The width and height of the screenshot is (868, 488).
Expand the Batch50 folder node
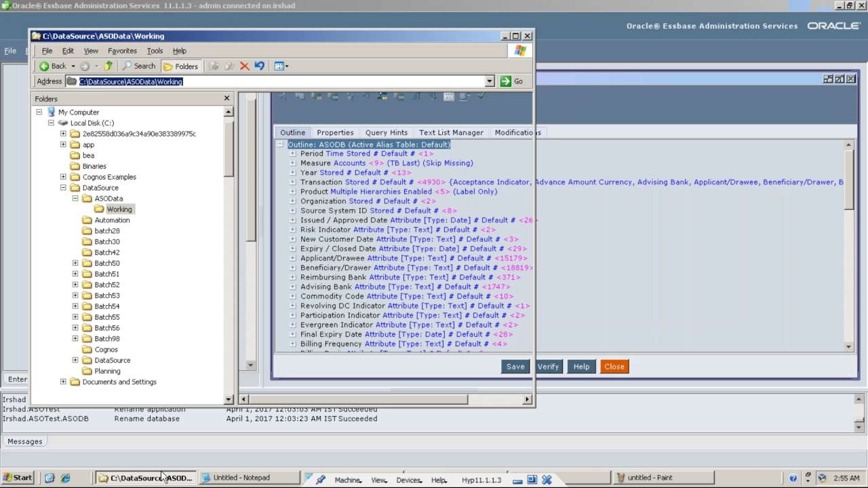click(75, 263)
